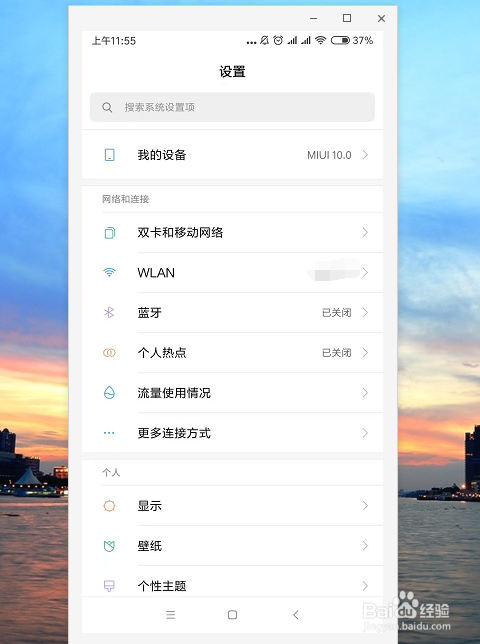Click the status bar wifi icon
Image resolution: width=480 pixels, height=644 pixels.
click(x=321, y=40)
